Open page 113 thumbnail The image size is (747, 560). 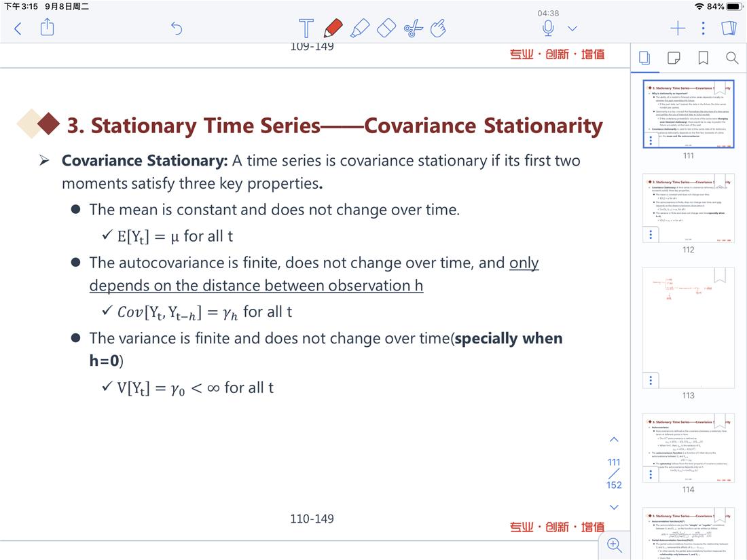click(689, 328)
